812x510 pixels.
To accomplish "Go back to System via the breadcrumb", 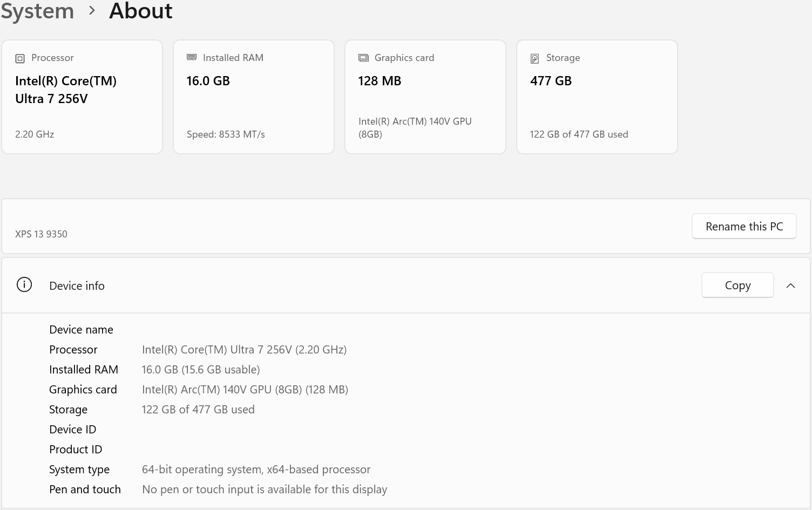I will (x=37, y=11).
